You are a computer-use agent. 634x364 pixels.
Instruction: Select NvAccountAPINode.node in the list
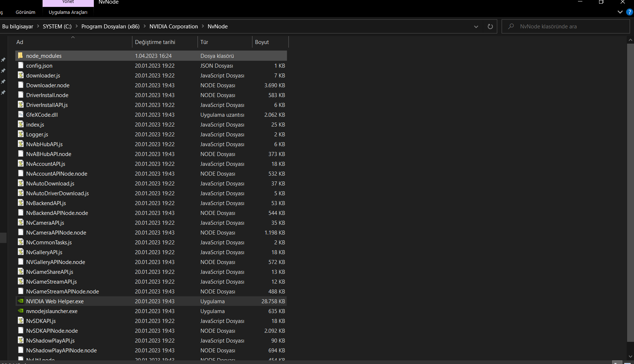[x=57, y=173]
